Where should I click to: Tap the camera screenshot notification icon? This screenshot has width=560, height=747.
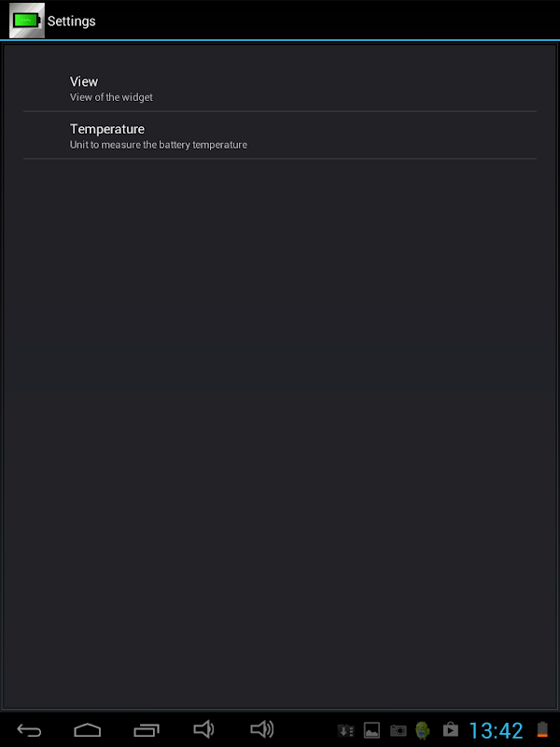coord(398,730)
